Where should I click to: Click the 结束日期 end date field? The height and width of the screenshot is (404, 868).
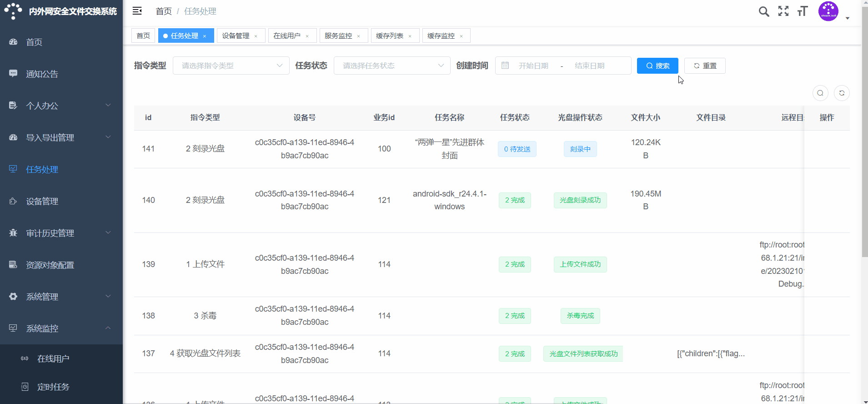[x=590, y=66]
